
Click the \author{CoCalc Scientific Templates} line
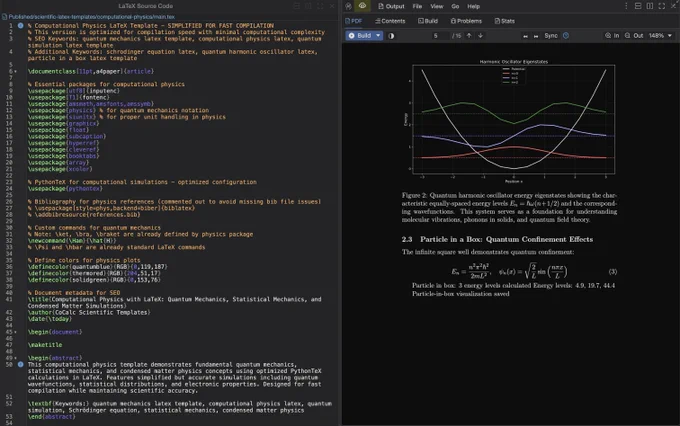tap(89, 312)
